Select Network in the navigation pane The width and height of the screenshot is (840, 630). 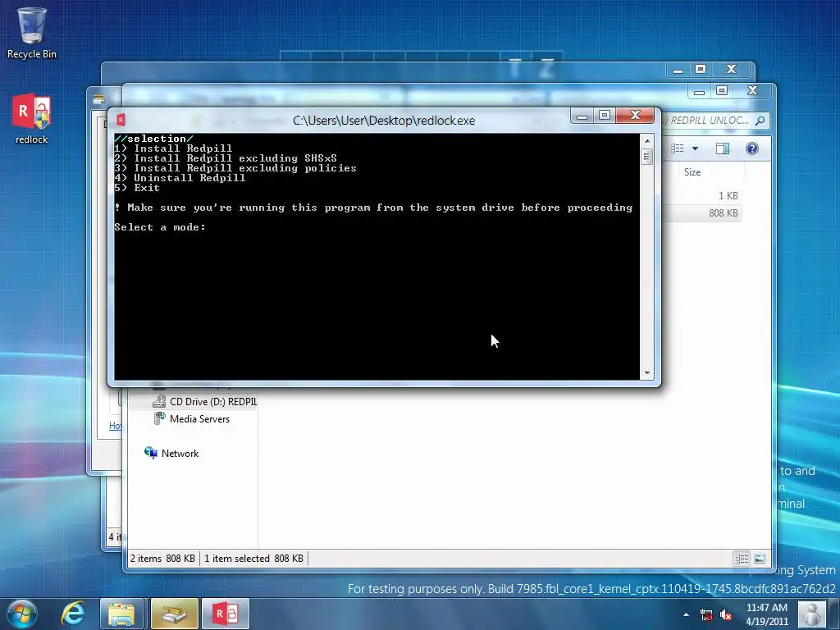pyautogui.click(x=171, y=453)
